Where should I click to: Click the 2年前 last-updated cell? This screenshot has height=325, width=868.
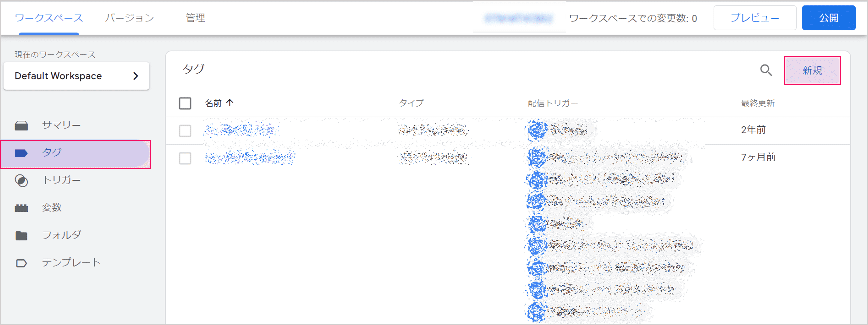click(x=753, y=130)
